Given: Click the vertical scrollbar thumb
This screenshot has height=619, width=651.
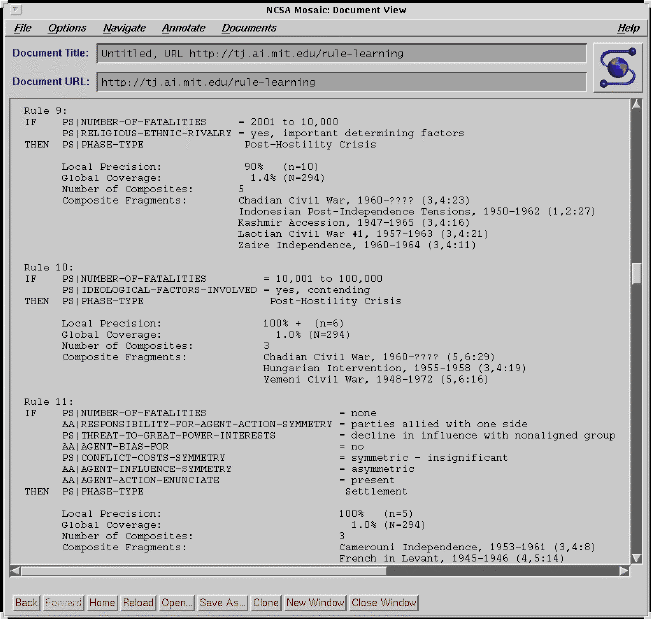Looking at the screenshot, I should coord(636,273).
